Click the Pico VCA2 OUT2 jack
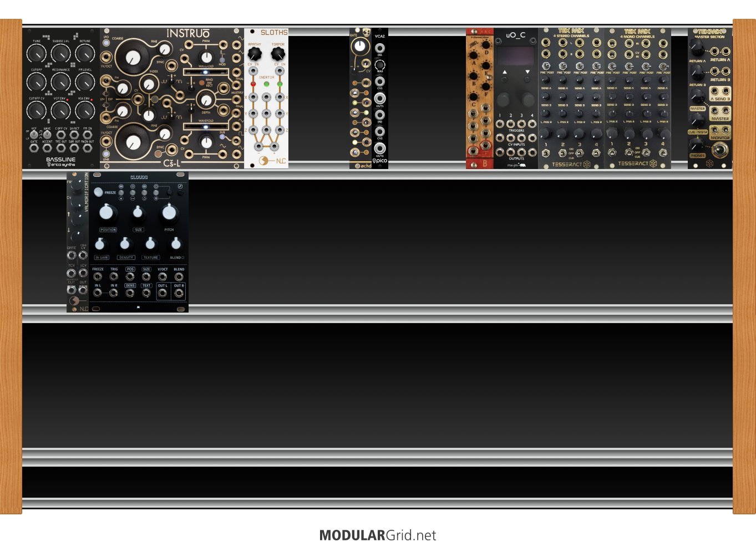 380,148
